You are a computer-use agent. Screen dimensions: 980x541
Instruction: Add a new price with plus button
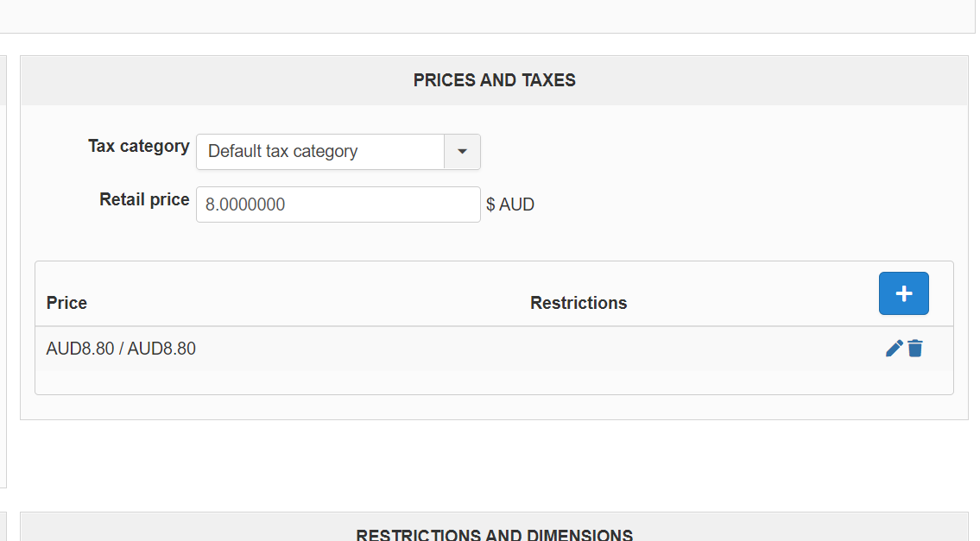[903, 293]
